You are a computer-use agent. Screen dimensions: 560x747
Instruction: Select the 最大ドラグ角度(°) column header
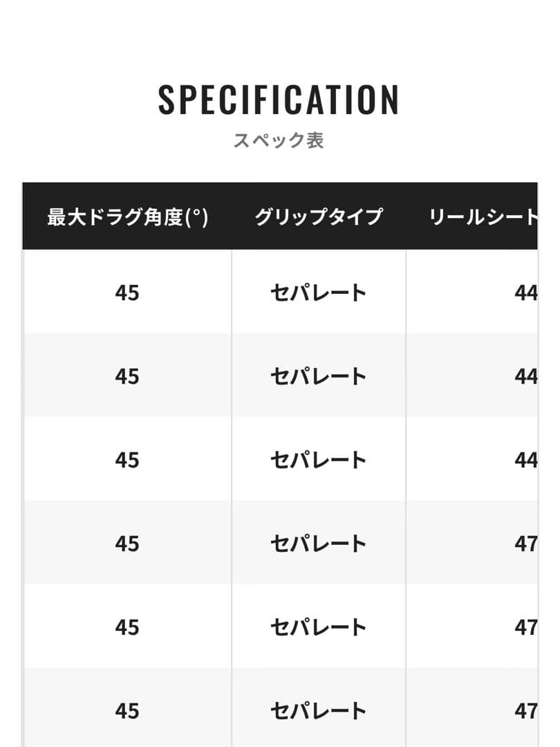click(x=128, y=216)
